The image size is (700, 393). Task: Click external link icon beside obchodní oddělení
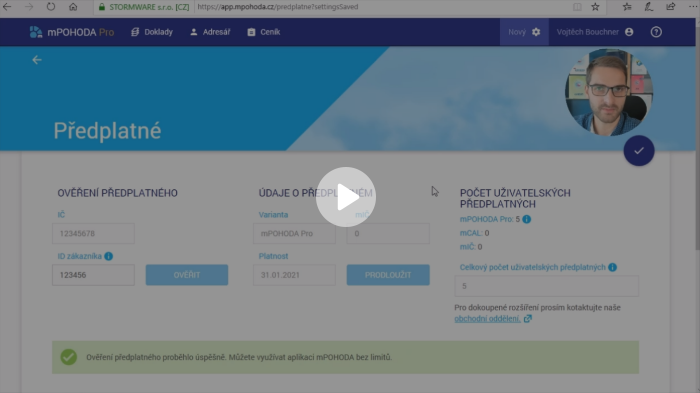[x=528, y=319]
